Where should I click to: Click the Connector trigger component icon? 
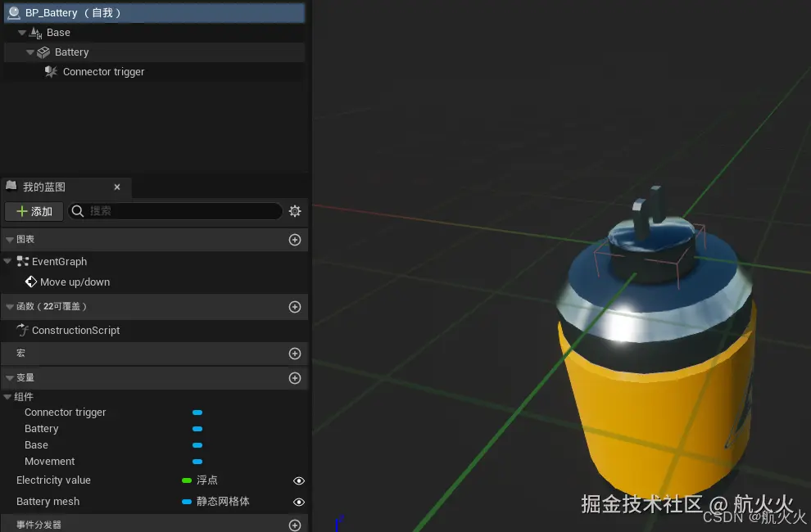click(x=50, y=72)
